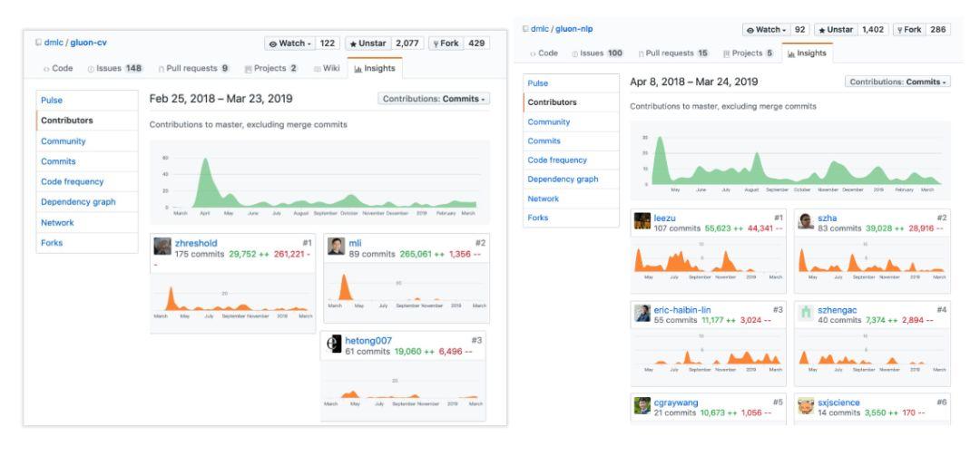
Task: Click szha's avatar image
Action: click(x=807, y=221)
